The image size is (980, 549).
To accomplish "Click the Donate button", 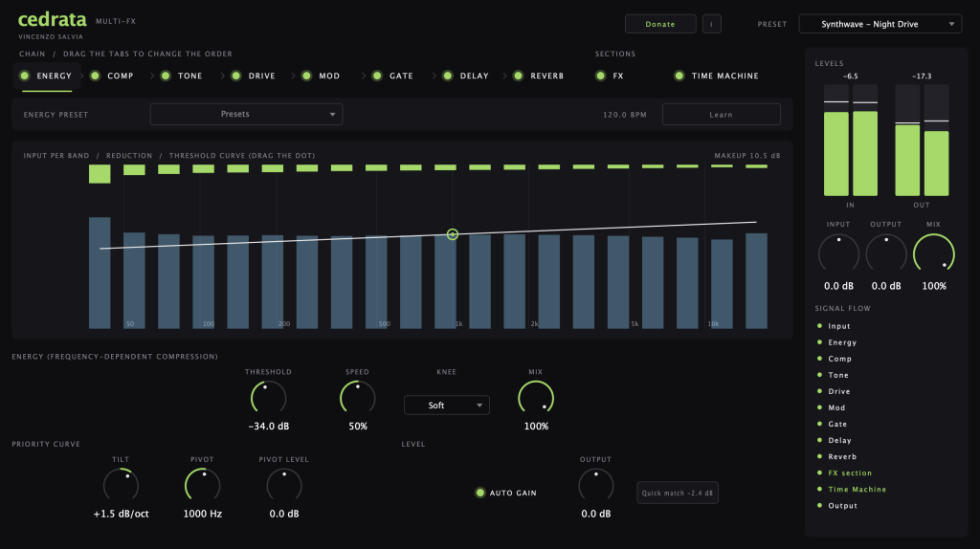I will [x=660, y=24].
